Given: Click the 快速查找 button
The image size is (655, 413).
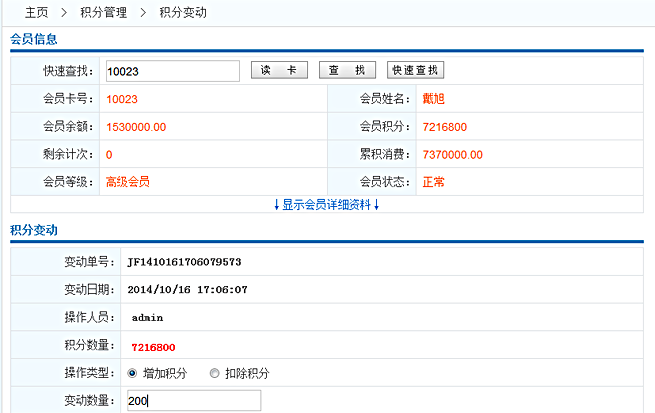Looking at the screenshot, I should 415,71.
